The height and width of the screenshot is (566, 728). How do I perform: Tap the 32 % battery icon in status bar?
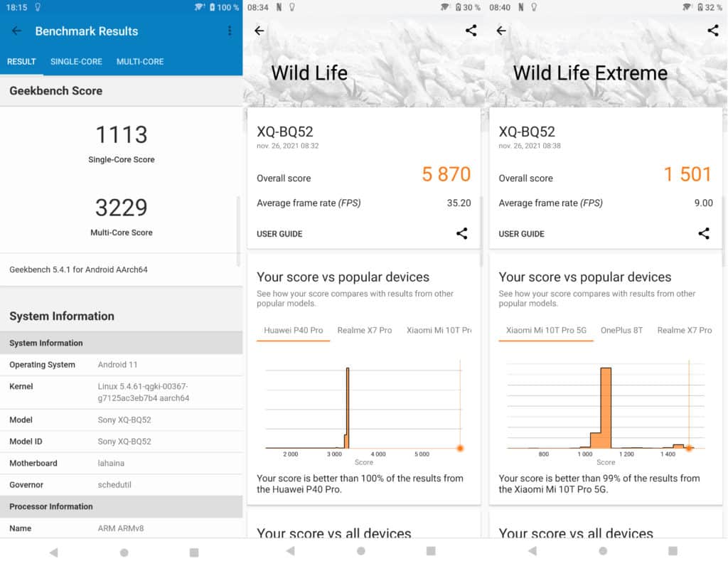click(700, 7)
